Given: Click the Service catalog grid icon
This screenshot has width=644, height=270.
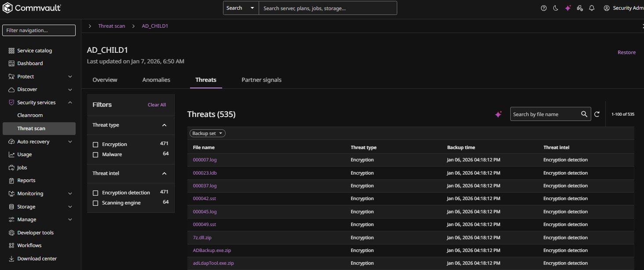Looking at the screenshot, I should tap(11, 51).
